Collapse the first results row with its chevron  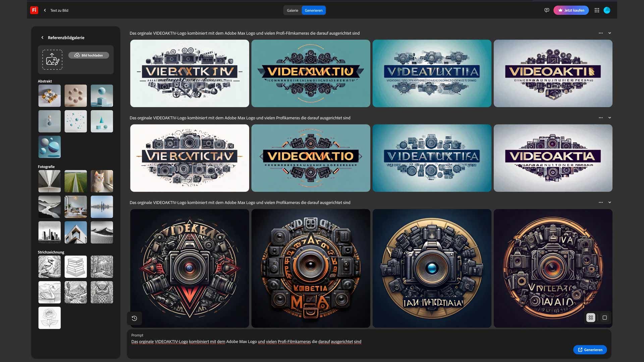[610, 33]
